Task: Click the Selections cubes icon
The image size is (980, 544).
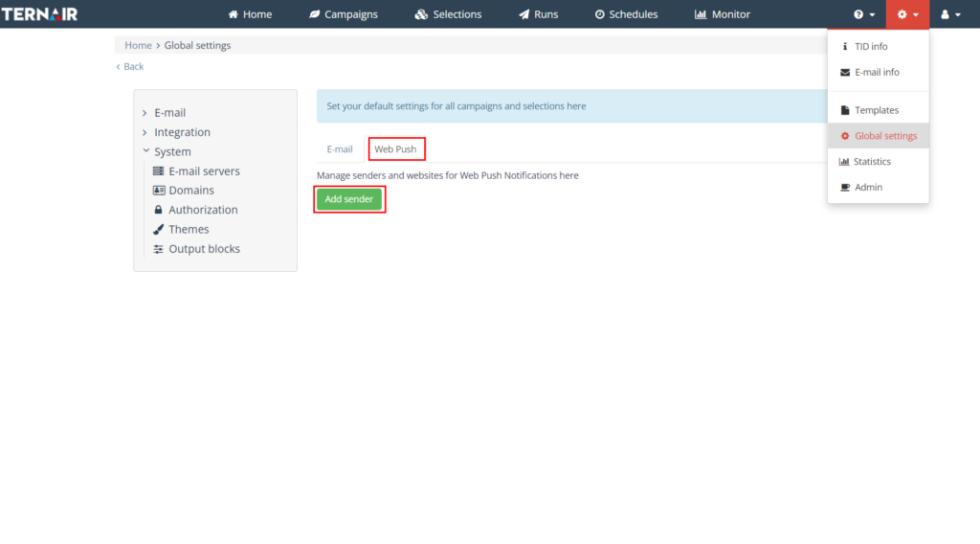Action: point(421,14)
